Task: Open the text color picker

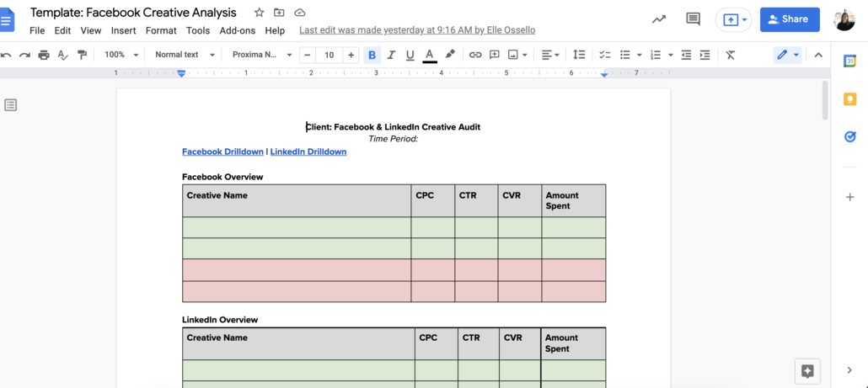Action: [x=429, y=56]
